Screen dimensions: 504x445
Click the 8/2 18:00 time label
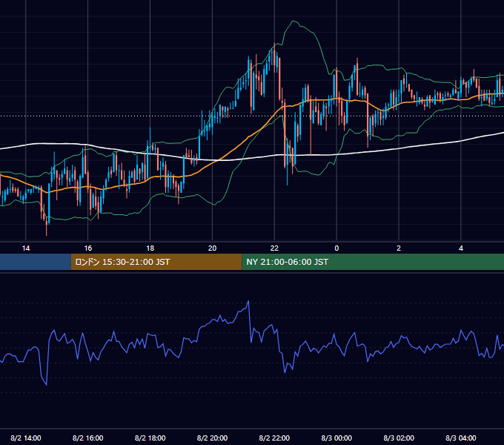150,438
